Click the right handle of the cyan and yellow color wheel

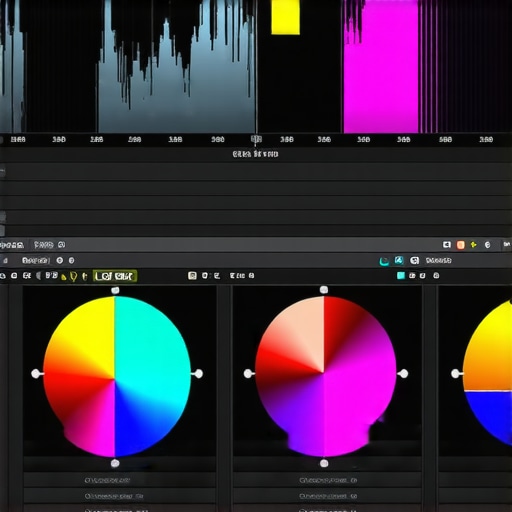(x=198, y=374)
